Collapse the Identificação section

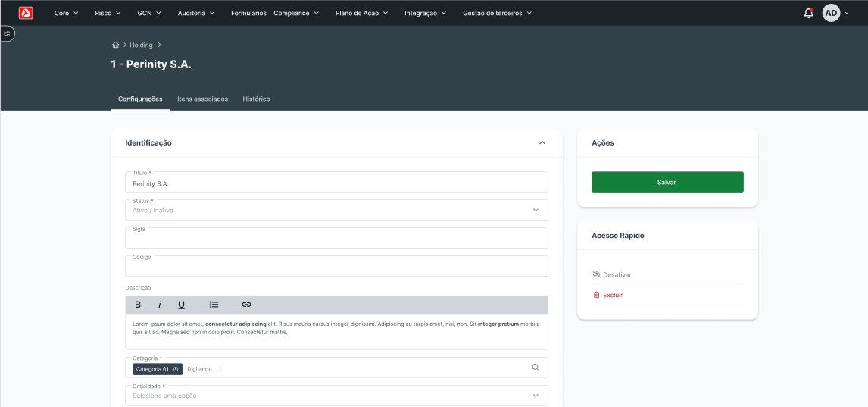click(542, 142)
